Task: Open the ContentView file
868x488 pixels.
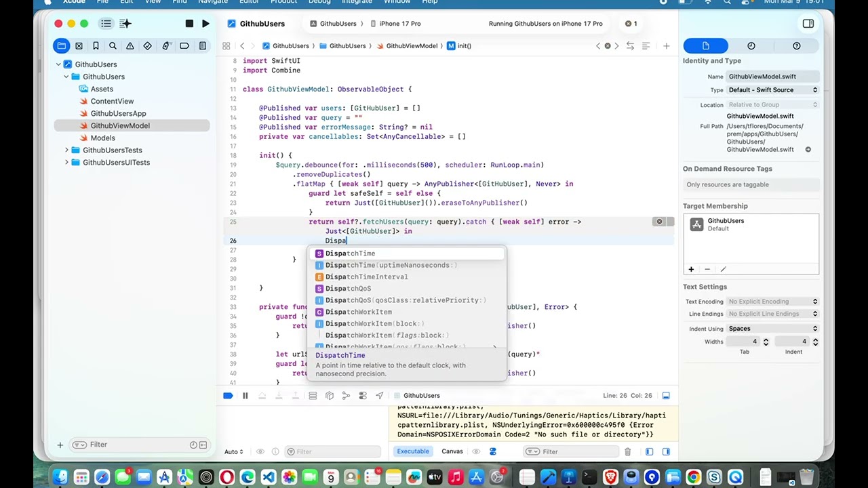Action: 112,101
